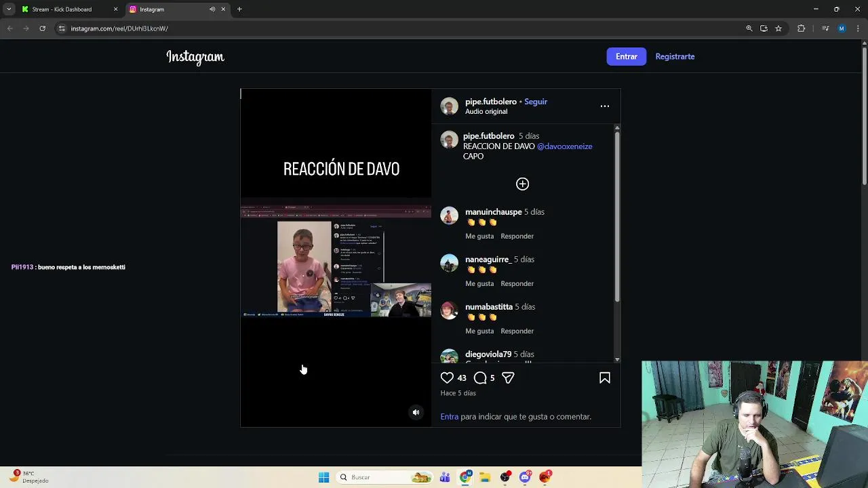Screen dimensions: 868x488
Task: Open the @davooxeneize mention
Action: [x=564, y=146]
